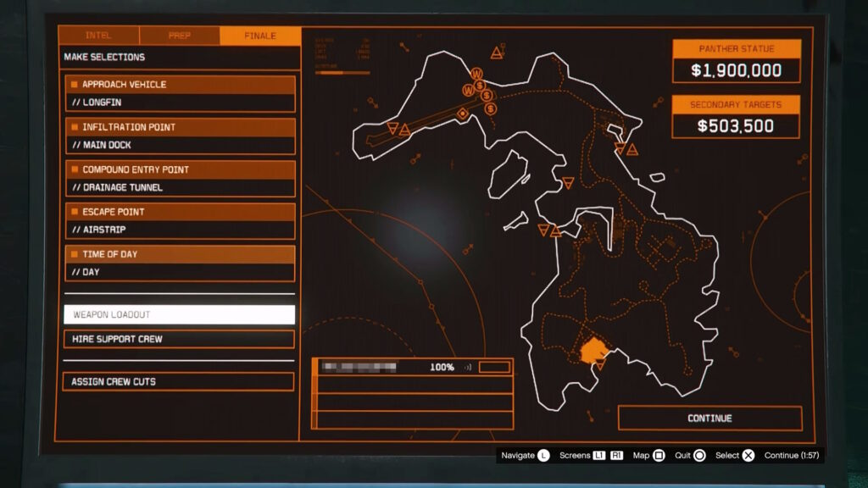Click the Continue (1:57) timer text

pyautogui.click(x=792, y=455)
